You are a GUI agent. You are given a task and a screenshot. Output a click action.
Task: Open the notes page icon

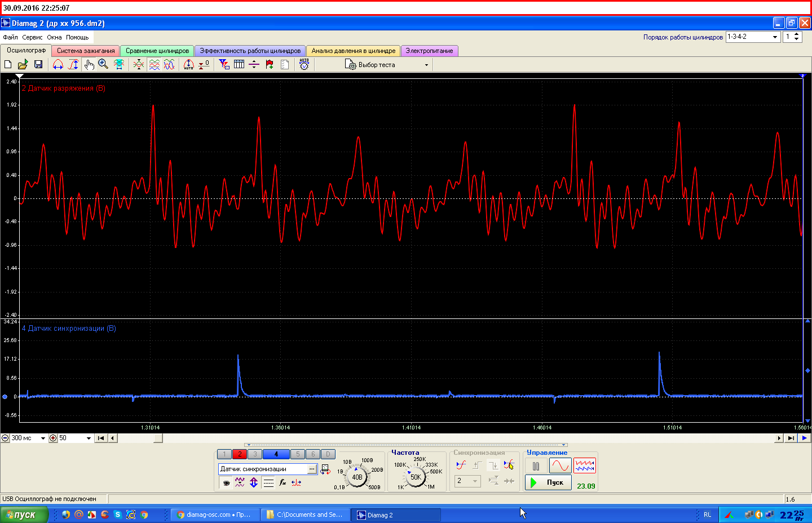(x=285, y=64)
